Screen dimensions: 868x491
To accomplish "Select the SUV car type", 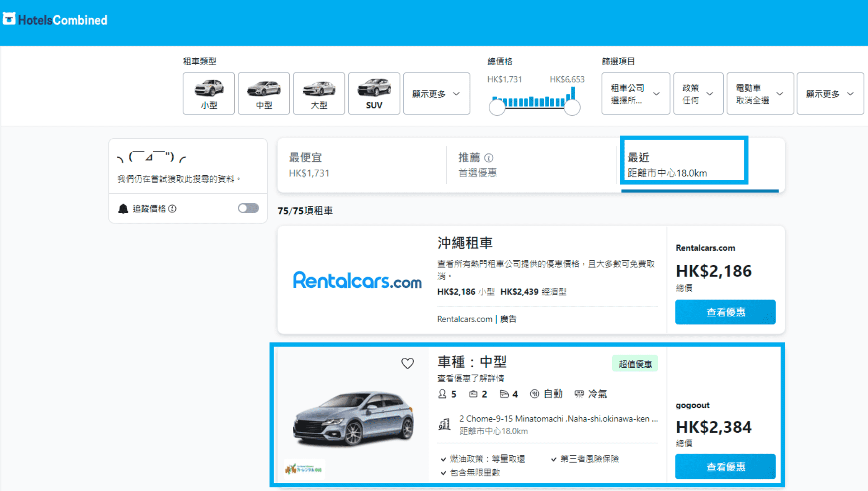I will click(374, 94).
